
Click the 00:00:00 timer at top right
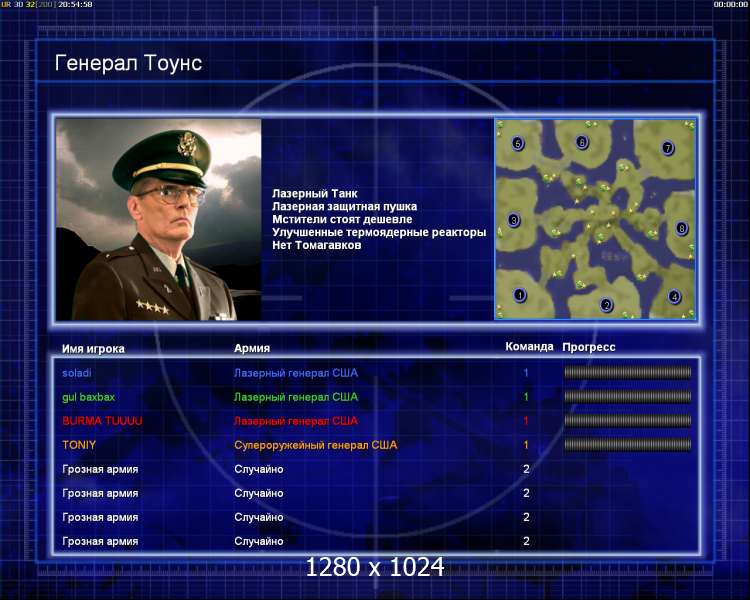click(730, 4)
